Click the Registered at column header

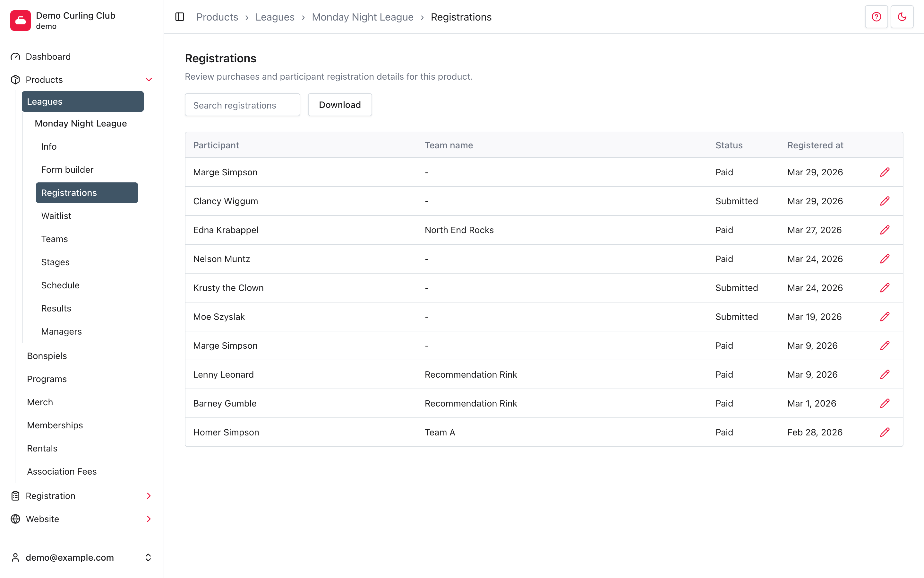pos(815,145)
